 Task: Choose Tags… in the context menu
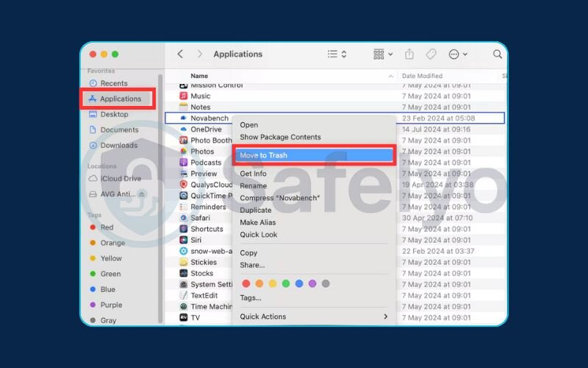coord(251,298)
